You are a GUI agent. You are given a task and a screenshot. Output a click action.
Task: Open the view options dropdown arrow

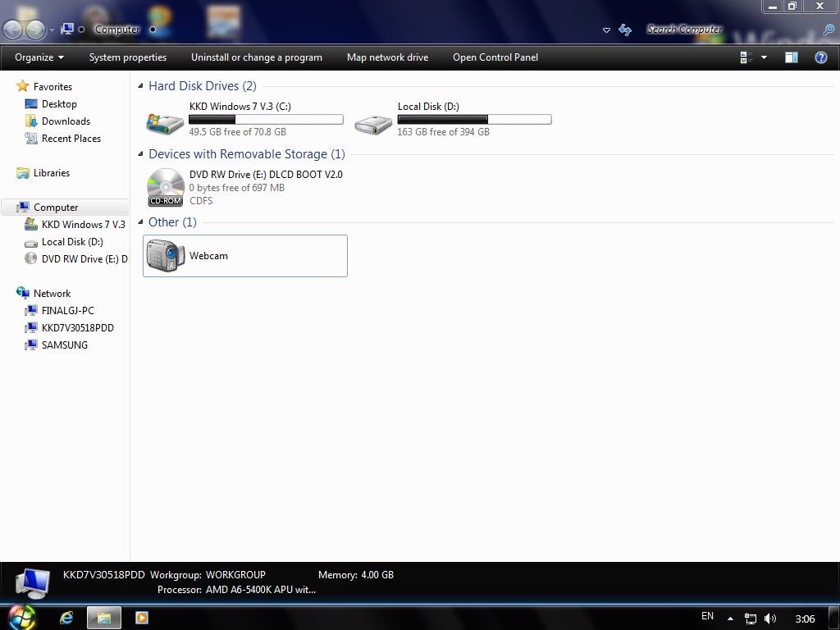764,57
